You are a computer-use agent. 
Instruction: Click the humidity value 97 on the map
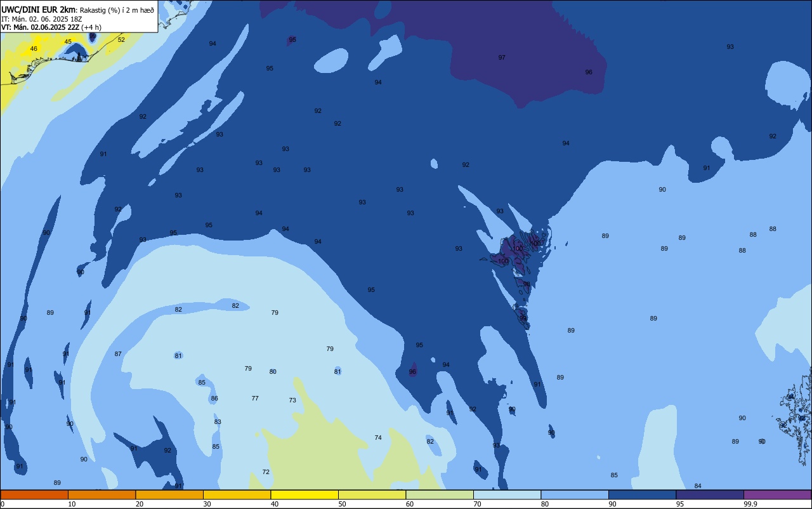502,58
